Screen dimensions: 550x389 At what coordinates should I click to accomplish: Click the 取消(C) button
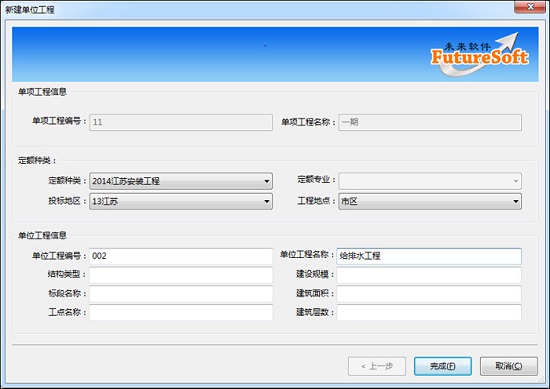pos(509,366)
